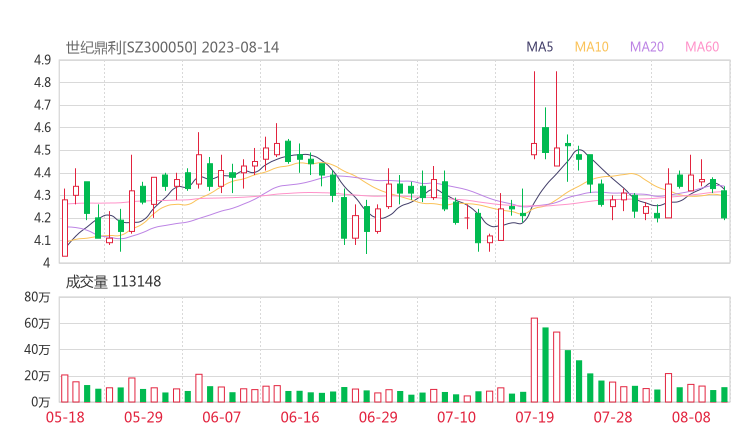
Task: Click the 80万 volume axis label
Action: pyautogui.click(x=38, y=297)
